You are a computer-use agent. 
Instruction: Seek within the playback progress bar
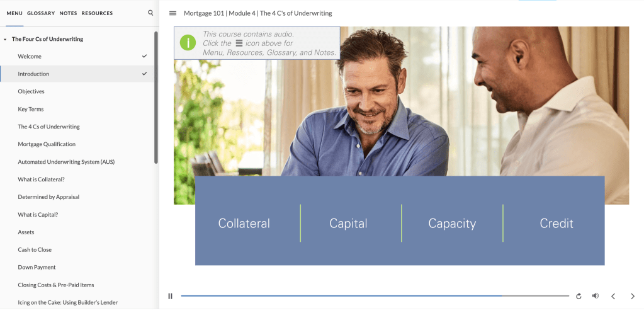point(375,296)
